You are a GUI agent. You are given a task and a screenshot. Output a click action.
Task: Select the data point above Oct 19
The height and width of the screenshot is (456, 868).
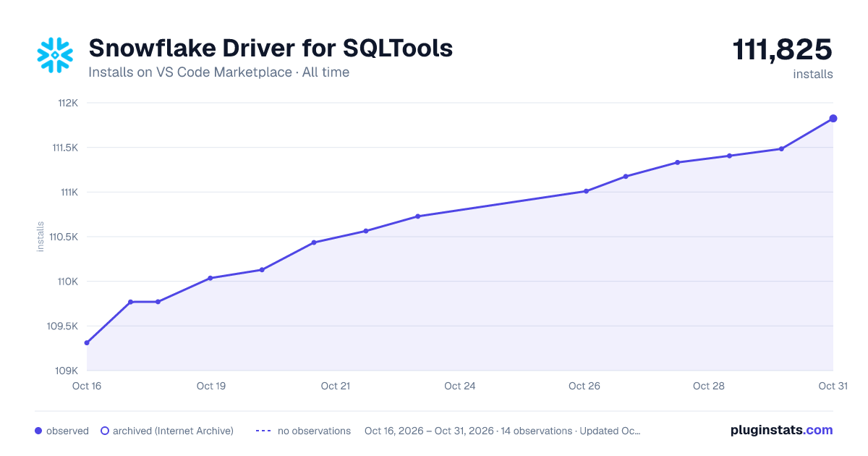pyautogui.click(x=210, y=278)
